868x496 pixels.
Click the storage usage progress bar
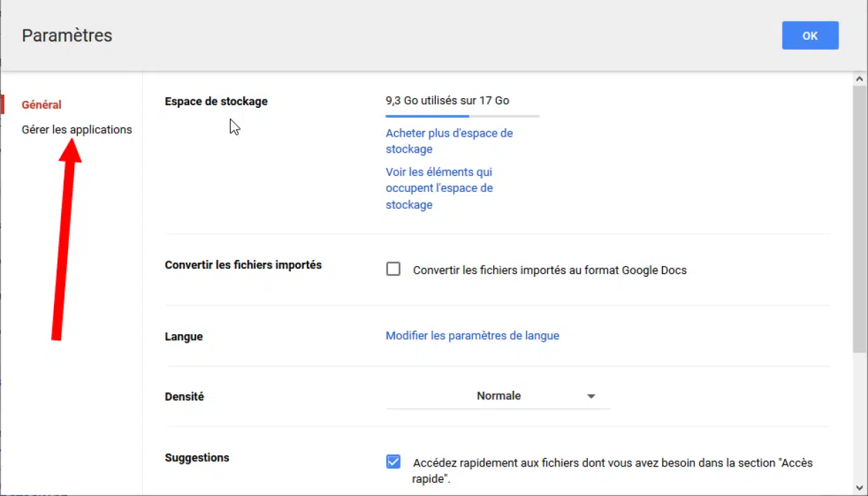(462, 116)
